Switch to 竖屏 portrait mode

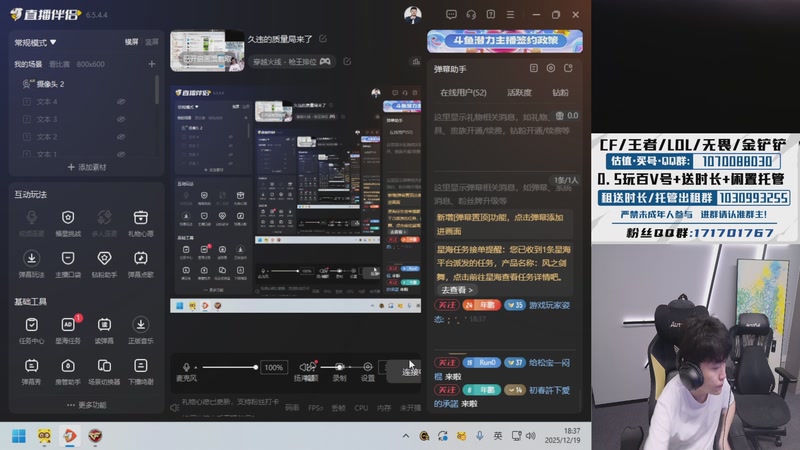152,42
